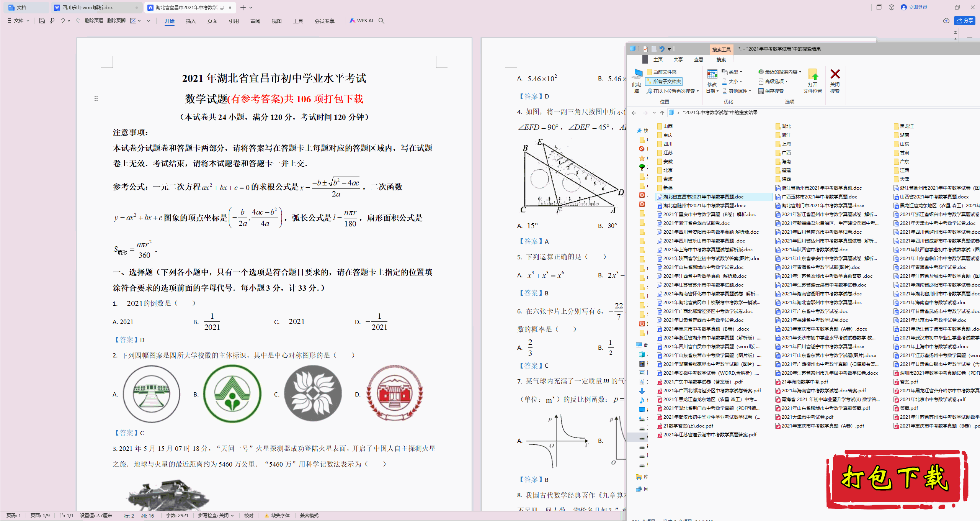Open the WPS search magnifier icon
980x521 pixels.
[x=381, y=21]
